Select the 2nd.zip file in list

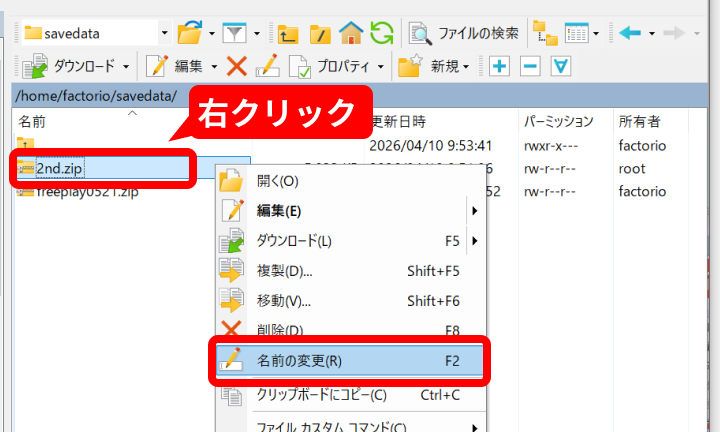click(59, 167)
